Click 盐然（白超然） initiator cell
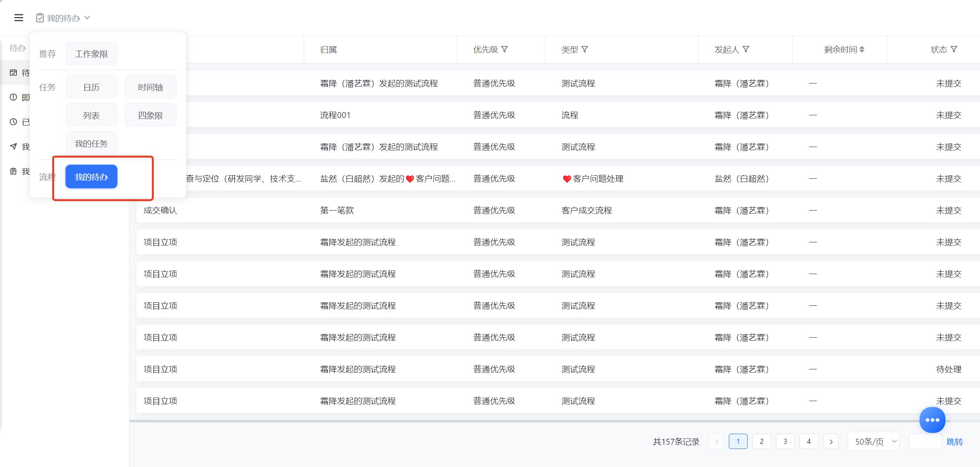 (741, 179)
